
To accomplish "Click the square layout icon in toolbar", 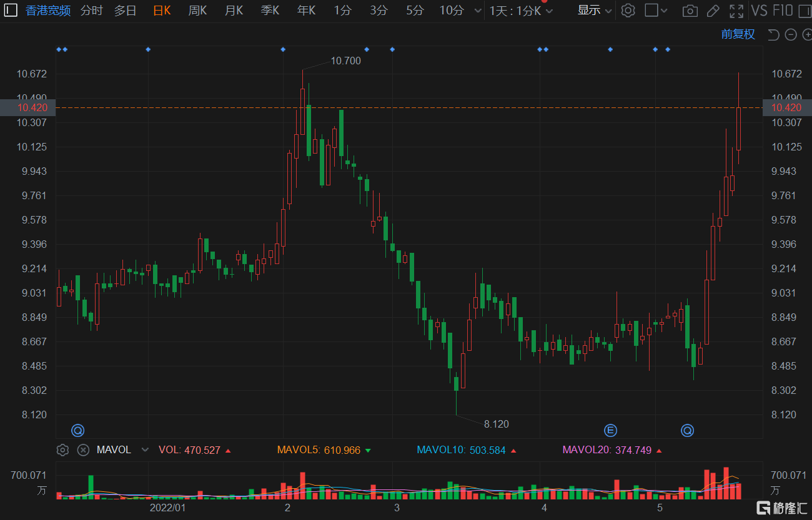I will [x=651, y=11].
